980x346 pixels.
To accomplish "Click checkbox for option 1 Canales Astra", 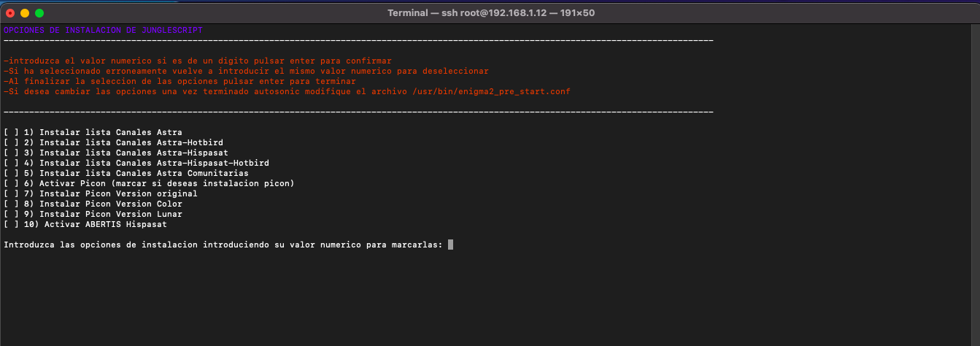I will coord(12,132).
